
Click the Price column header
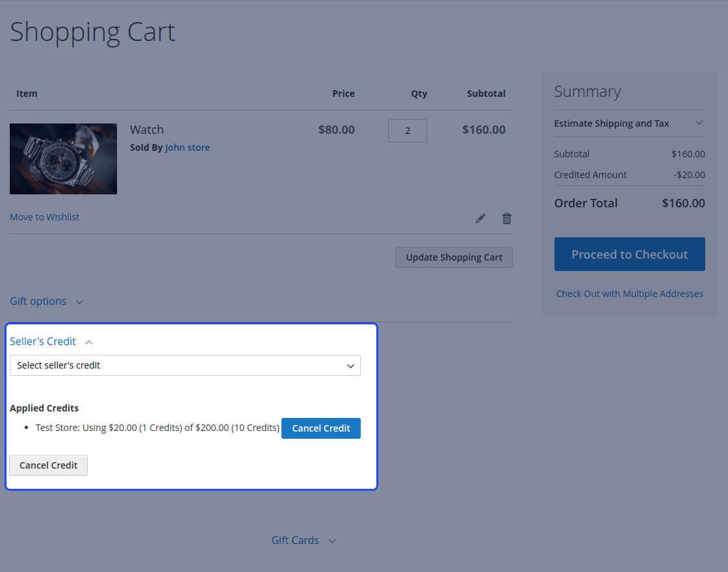[343, 94]
